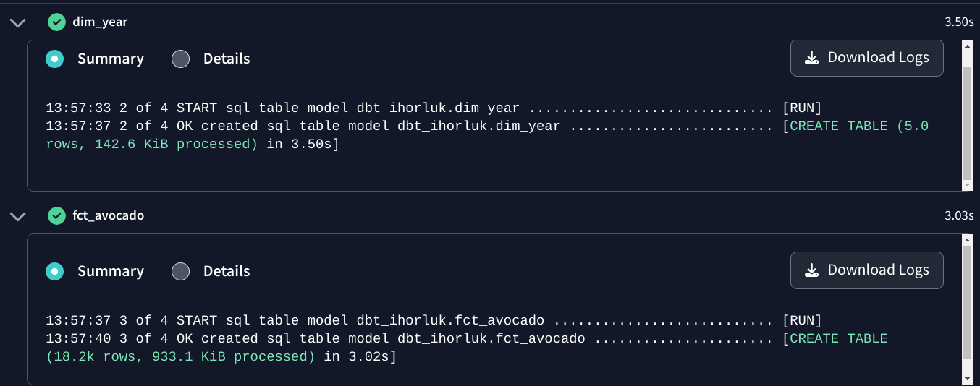The image size is (980, 386).
Task: Click the green success checkmark for fct_avocado
Action: click(x=56, y=215)
